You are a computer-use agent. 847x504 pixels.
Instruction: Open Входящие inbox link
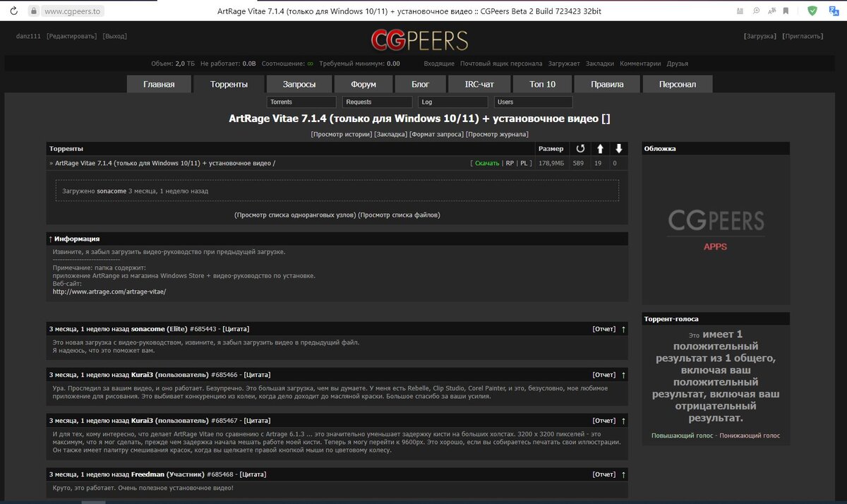[439, 64]
